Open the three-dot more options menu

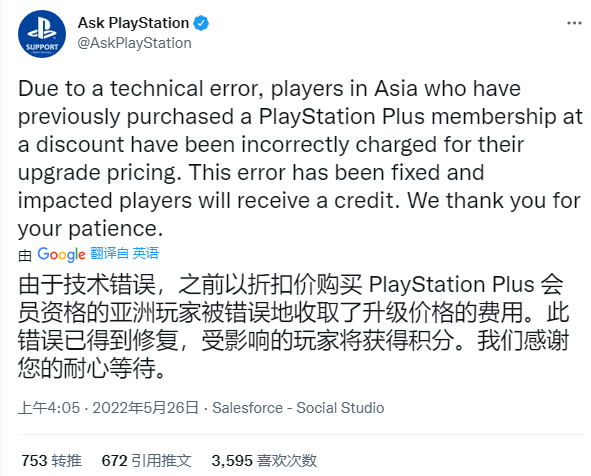574,23
